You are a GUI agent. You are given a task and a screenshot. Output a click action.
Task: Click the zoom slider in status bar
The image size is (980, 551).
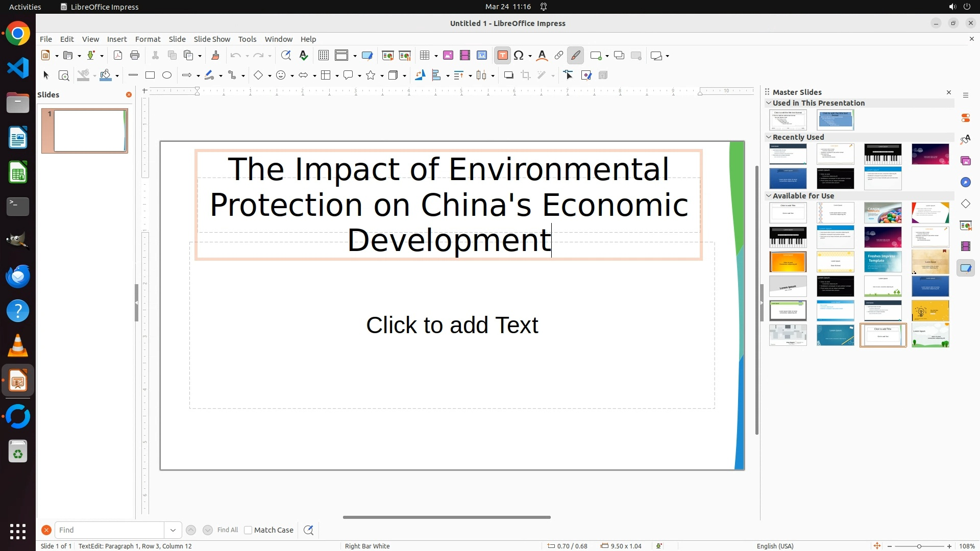[x=919, y=546]
